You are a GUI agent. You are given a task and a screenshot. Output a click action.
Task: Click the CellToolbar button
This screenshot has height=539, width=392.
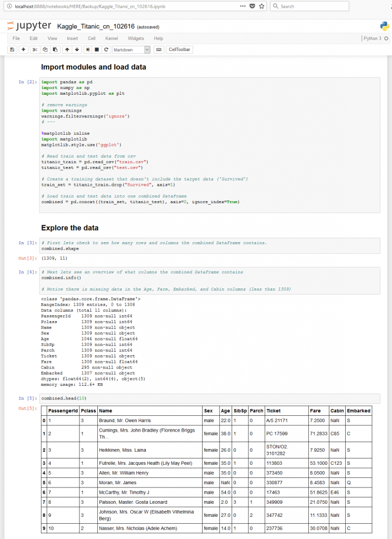pos(179,49)
